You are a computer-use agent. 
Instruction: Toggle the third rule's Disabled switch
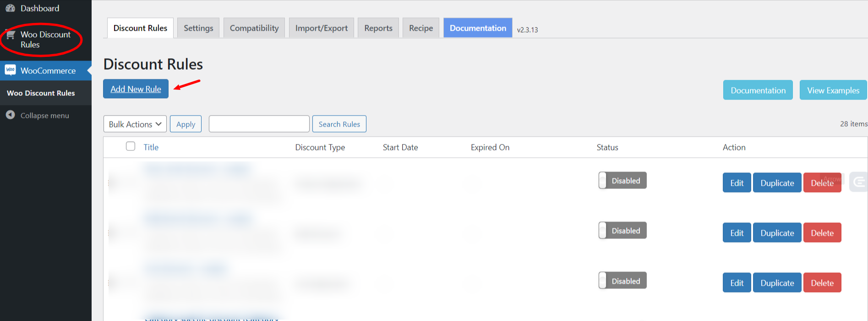(622, 281)
